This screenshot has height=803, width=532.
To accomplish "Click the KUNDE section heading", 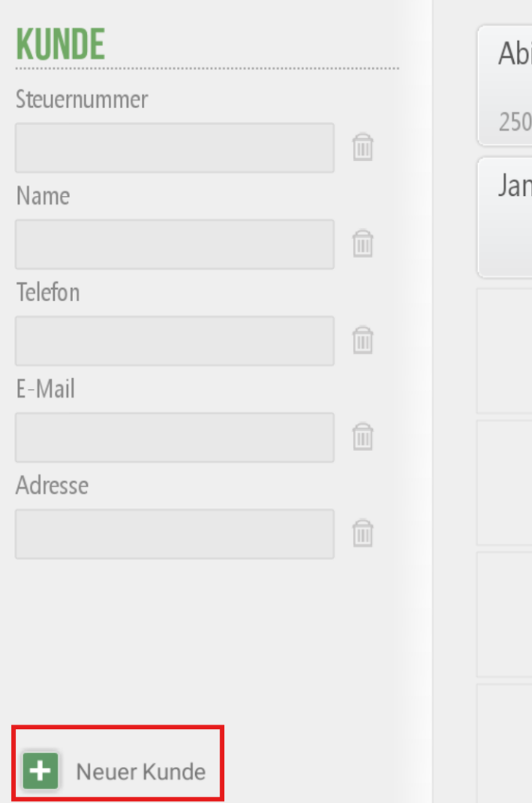I will point(60,45).
